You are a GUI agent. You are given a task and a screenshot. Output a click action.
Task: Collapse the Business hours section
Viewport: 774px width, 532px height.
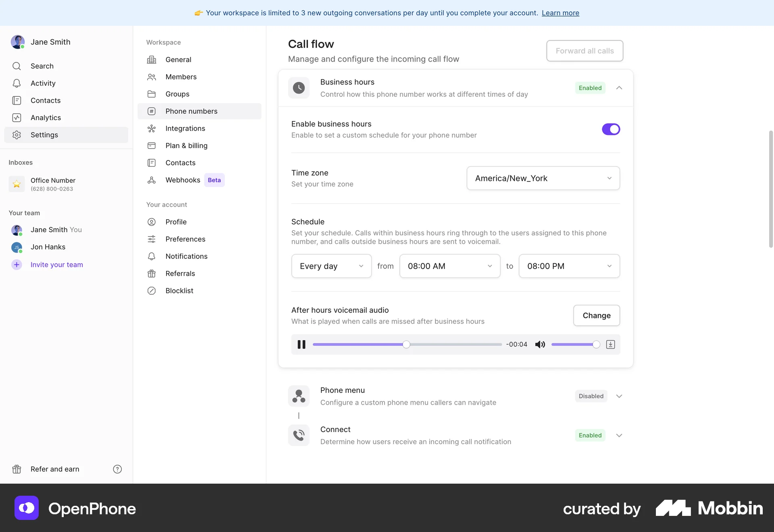[619, 88]
